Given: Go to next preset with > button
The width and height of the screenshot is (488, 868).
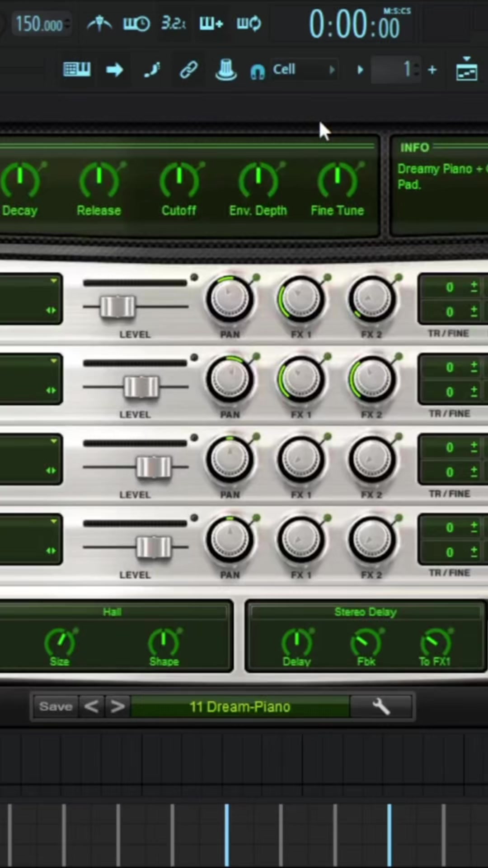Looking at the screenshot, I should (x=117, y=706).
